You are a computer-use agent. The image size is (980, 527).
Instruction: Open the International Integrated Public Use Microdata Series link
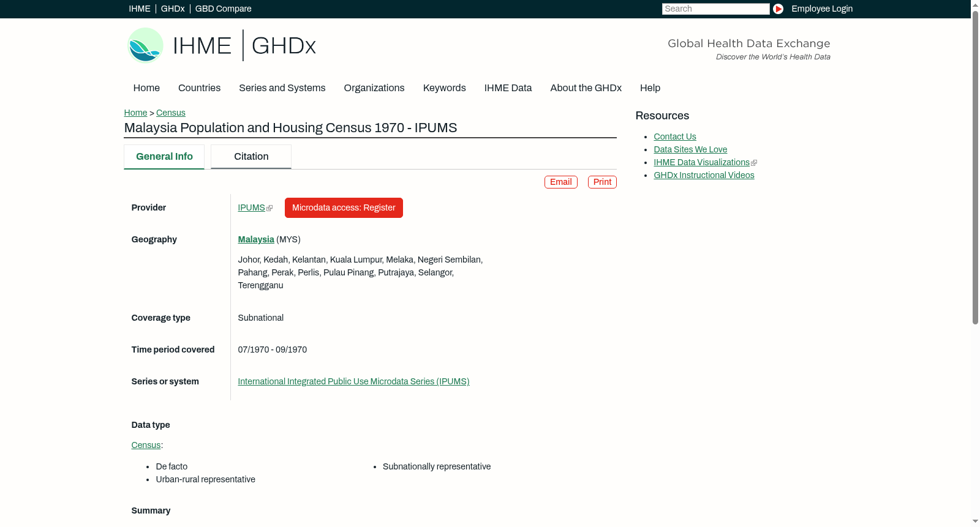353,382
